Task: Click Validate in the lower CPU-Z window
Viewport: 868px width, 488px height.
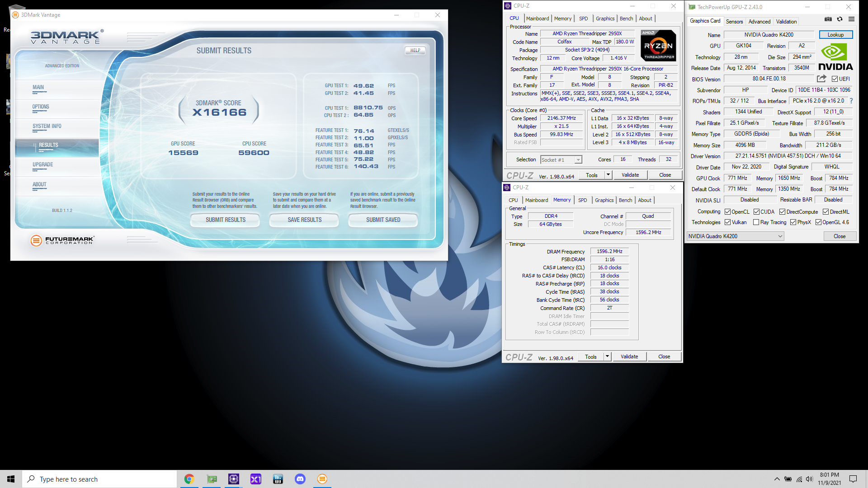Action: (629, 357)
